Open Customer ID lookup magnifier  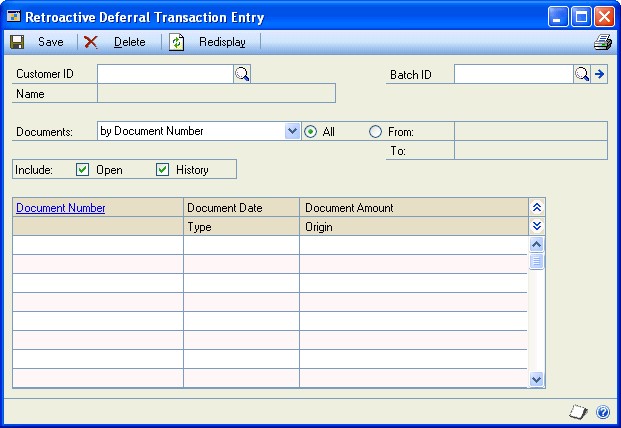pyautogui.click(x=242, y=74)
